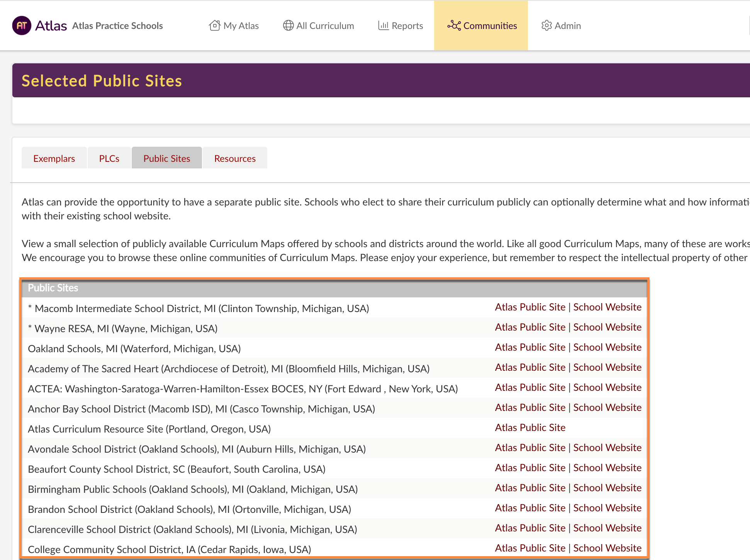
Task: Click the Admin gear icon
Action: point(546,25)
